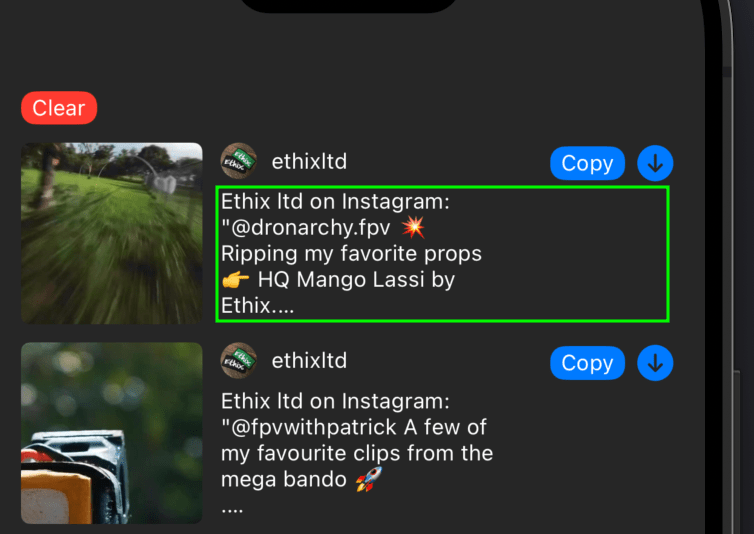754x534 pixels.
Task: Select the favourite clips from the mega bando caption
Action: (357, 453)
